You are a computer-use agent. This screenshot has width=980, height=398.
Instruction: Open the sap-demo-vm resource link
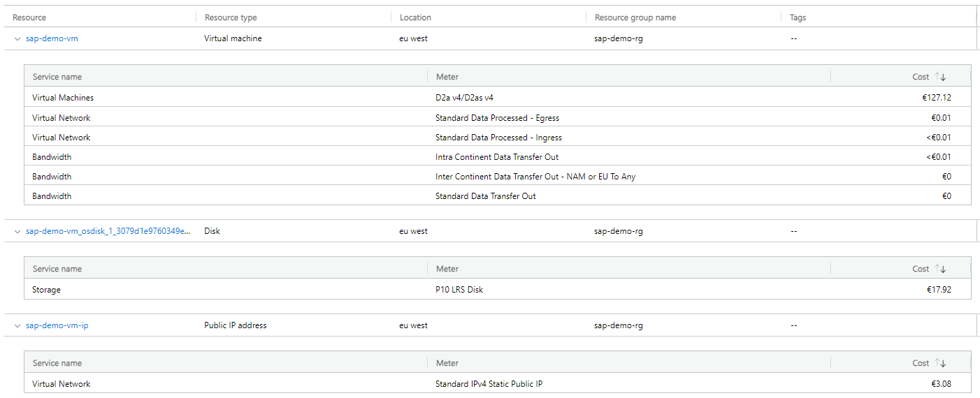[x=52, y=38]
